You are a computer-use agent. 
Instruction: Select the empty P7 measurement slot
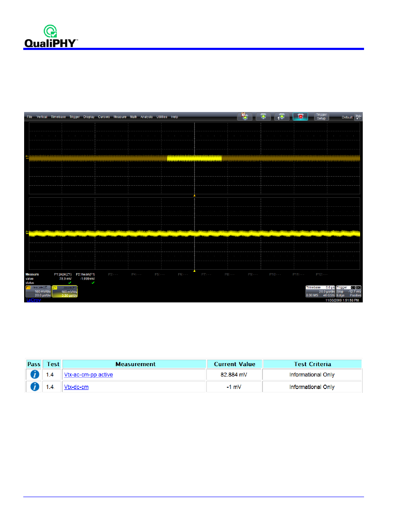pos(206,274)
